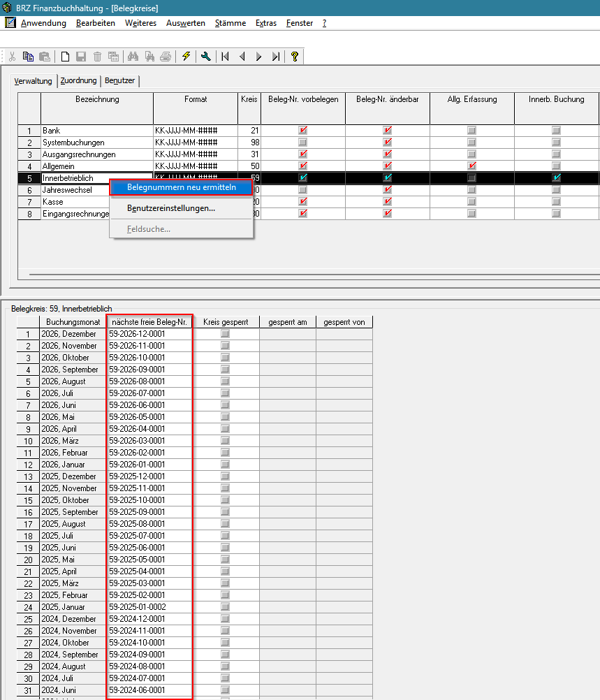The image size is (600, 700).
Task: Click the application icon left of Anwendung menu
Action: [10, 22]
